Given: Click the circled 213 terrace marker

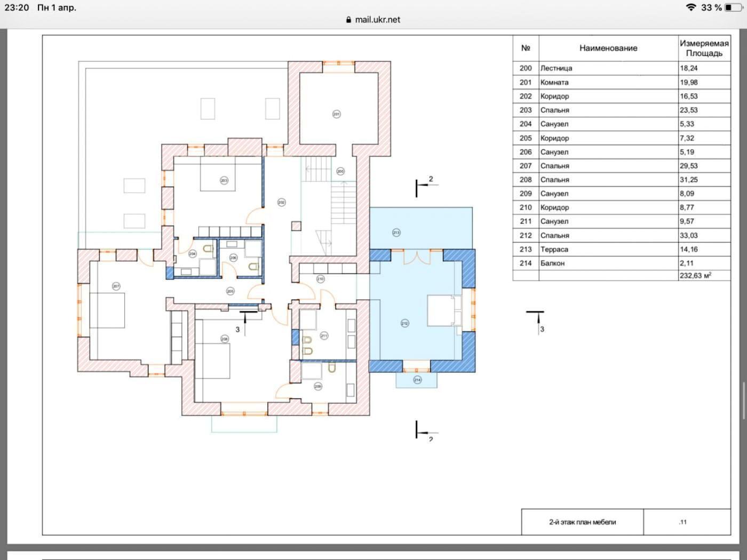Looking at the screenshot, I should click(x=396, y=233).
